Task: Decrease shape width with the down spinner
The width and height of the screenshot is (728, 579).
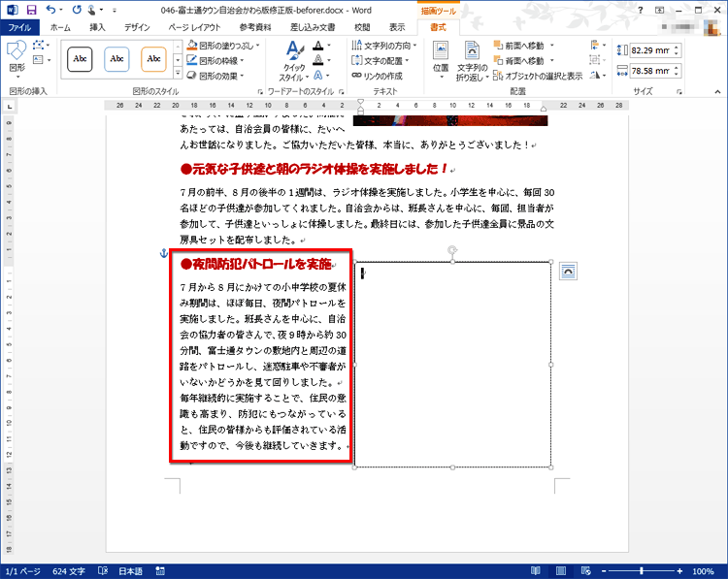Action: tap(677, 74)
